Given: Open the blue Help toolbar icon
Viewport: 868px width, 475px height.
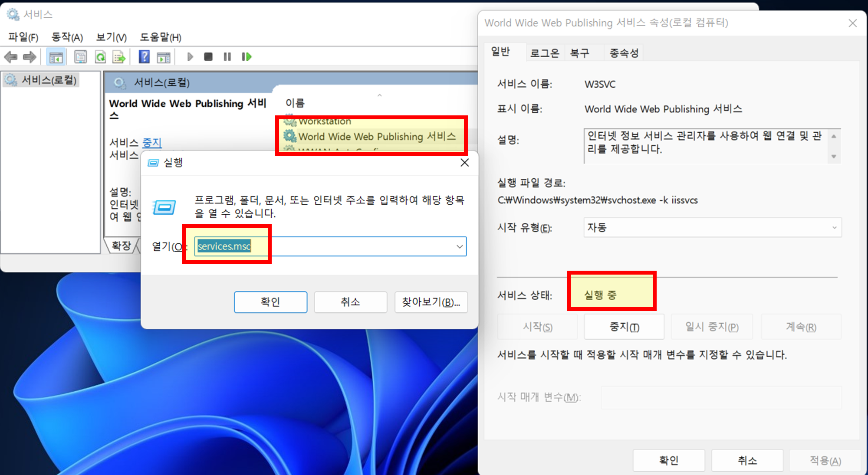Looking at the screenshot, I should 144,57.
